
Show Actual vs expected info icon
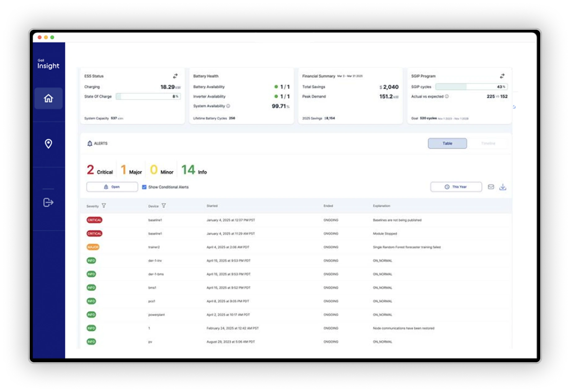pos(447,96)
